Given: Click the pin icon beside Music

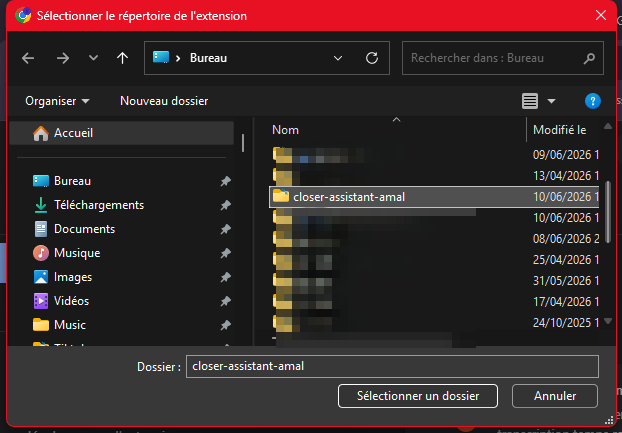Looking at the screenshot, I should click(x=226, y=325).
